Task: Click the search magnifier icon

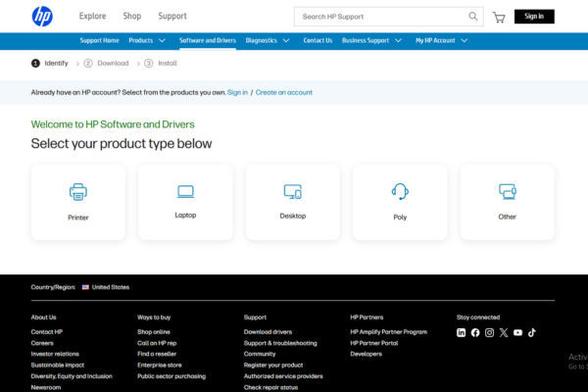Action: click(473, 17)
